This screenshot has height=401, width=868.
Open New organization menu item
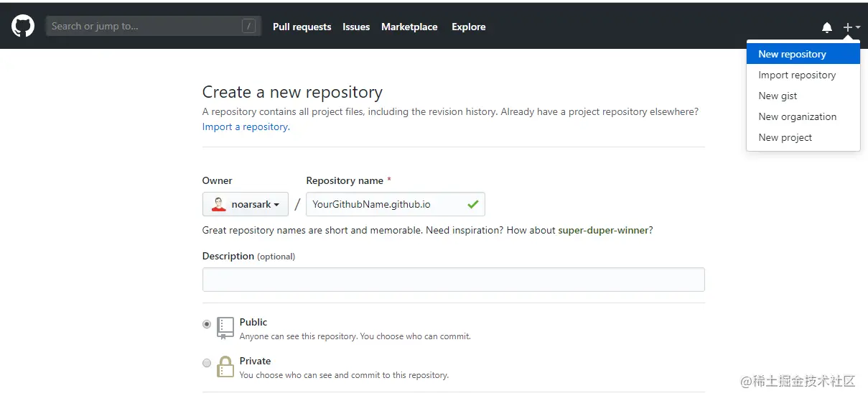(x=797, y=116)
